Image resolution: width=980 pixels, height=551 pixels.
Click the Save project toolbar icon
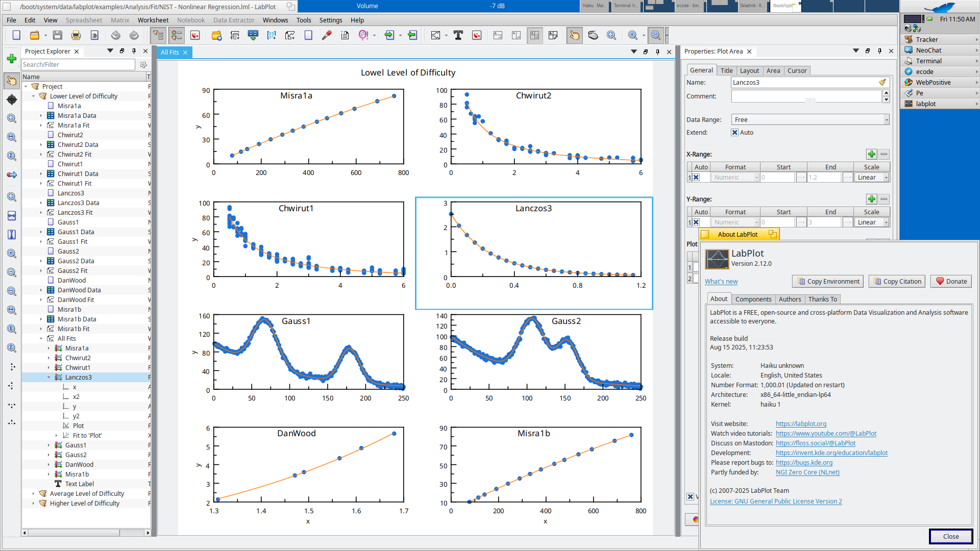click(x=58, y=35)
